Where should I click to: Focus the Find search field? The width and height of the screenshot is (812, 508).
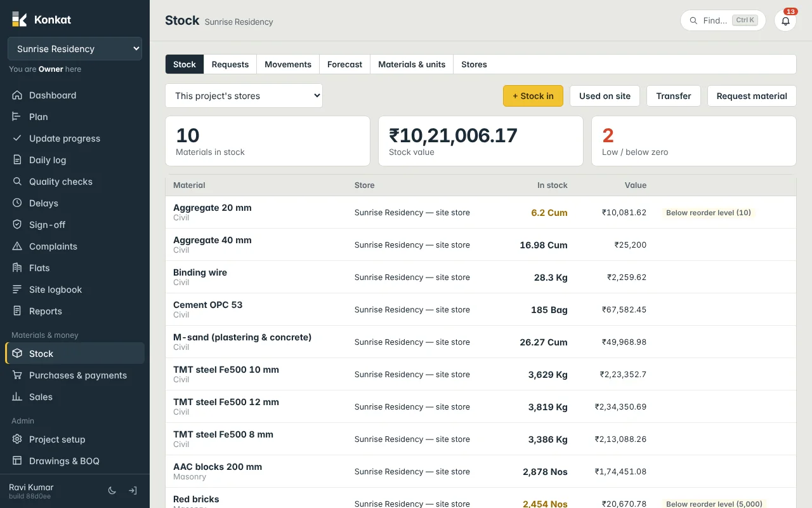tap(723, 20)
